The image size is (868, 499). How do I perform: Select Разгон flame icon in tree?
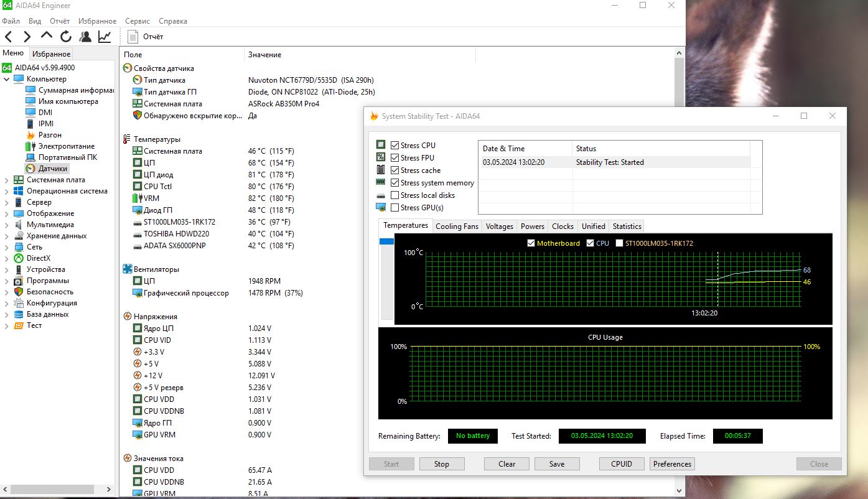[30, 135]
